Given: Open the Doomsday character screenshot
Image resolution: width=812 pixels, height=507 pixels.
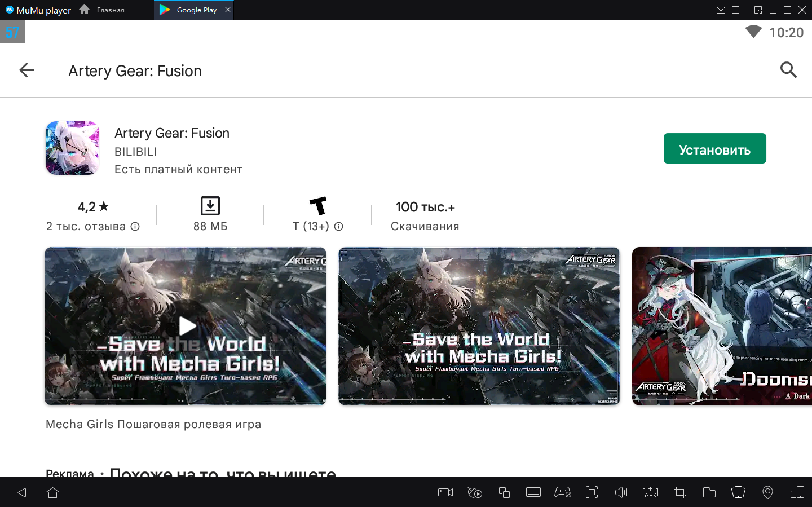Looking at the screenshot, I should click(722, 326).
